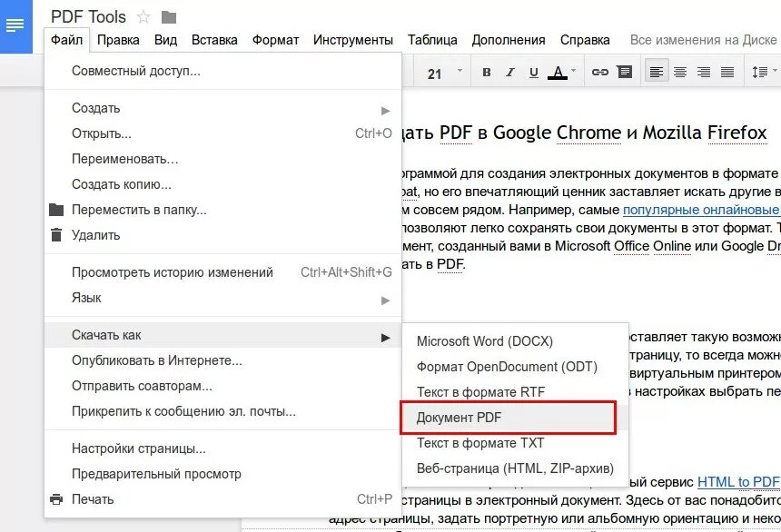Open the text color tool
781x532 pixels.
point(558,71)
